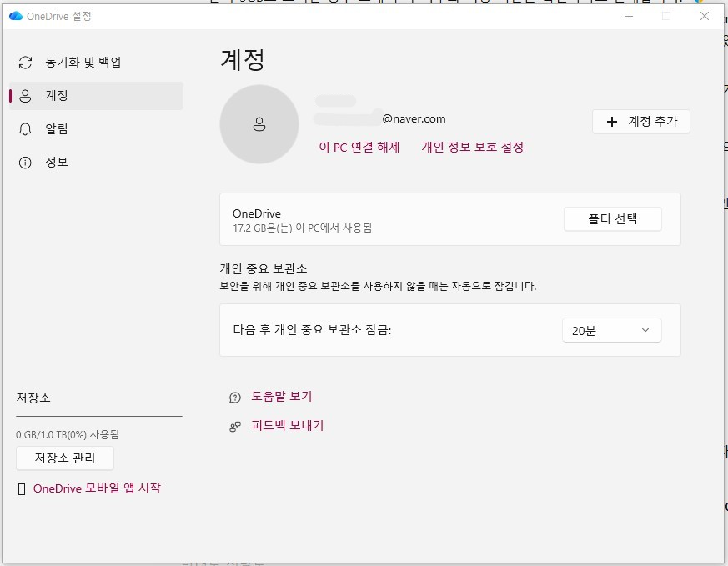Open OneDrive 모바일 앱 시작 link
The height and width of the screenshot is (566, 728).
pos(97,488)
